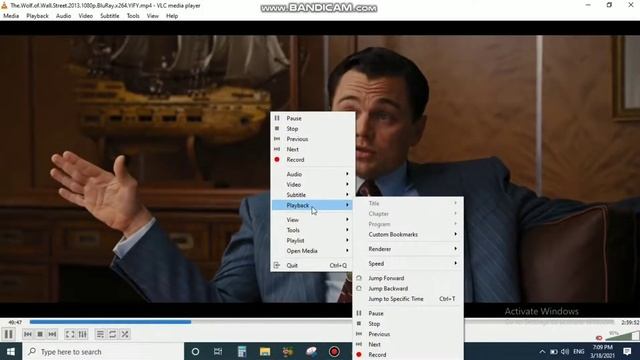Viewport: 640px width, 360px height.
Task: Show the playlist using toolbar icon
Action: click(x=100, y=334)
